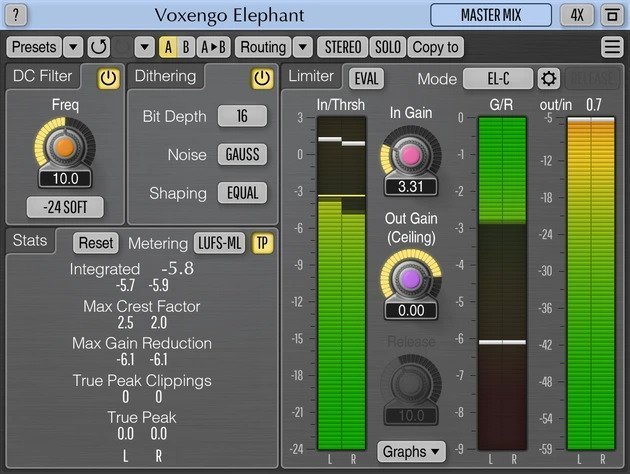This screenshot has width=630, height=474.
Task: Disable the Dithering power button
Action: pyautogui.click(x=262, y=77)
